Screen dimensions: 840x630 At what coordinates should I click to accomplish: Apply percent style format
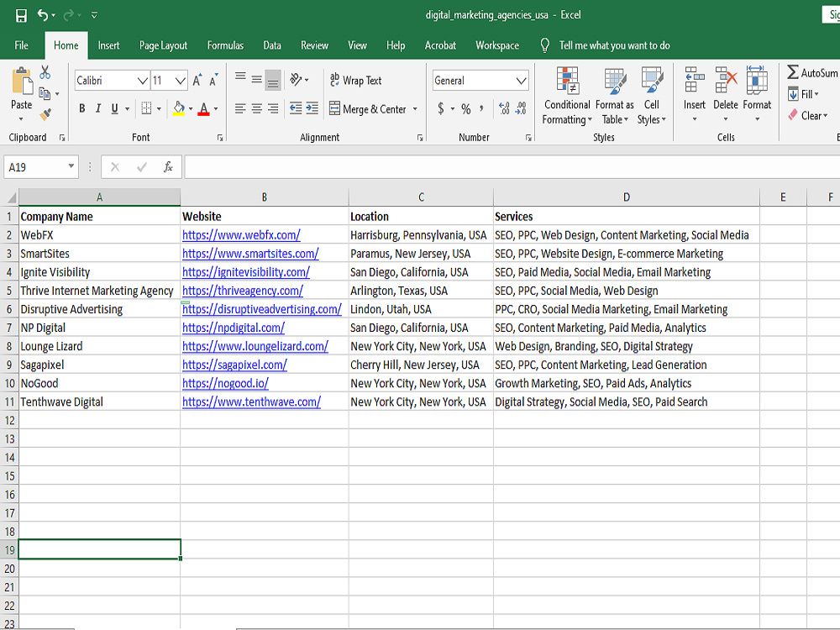point(466,108)
